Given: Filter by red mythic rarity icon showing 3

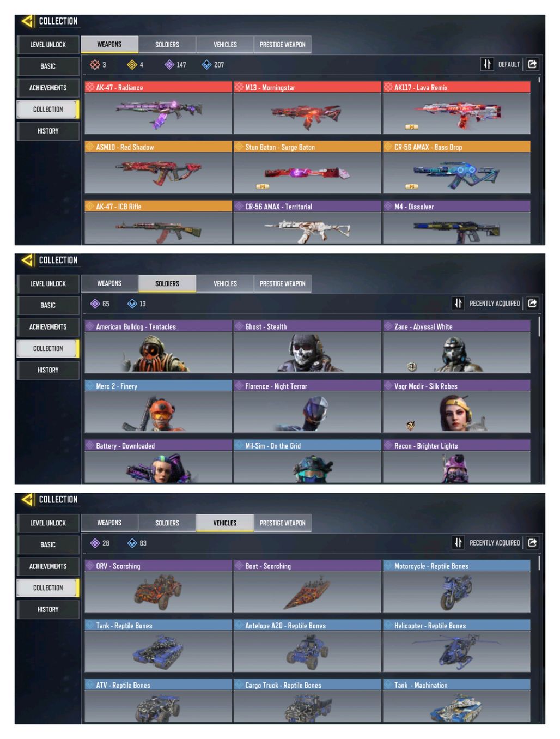Looking at the screenshot, I should (x=98, y=65).
